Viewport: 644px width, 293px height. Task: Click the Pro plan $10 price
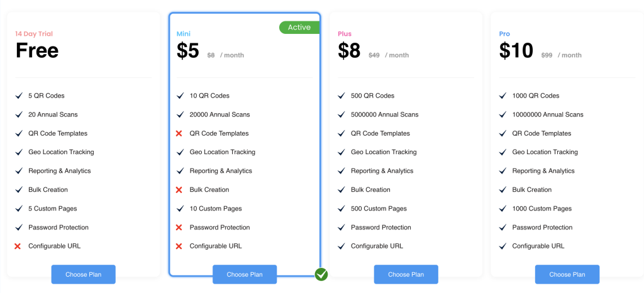coord(516,51)
